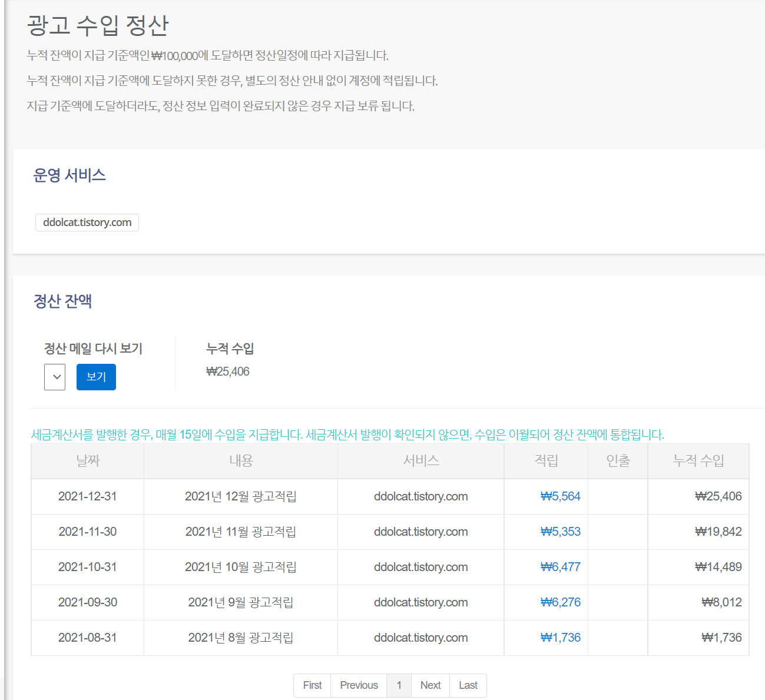Click the Previous pagination button
This screenshot has width=765, height=700.
coord(359,685)
